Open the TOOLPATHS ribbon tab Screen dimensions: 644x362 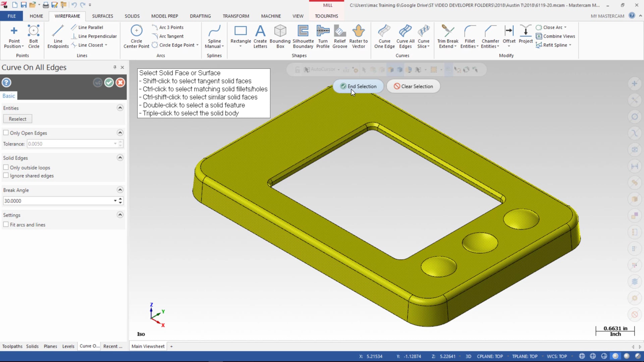(326, 16)
